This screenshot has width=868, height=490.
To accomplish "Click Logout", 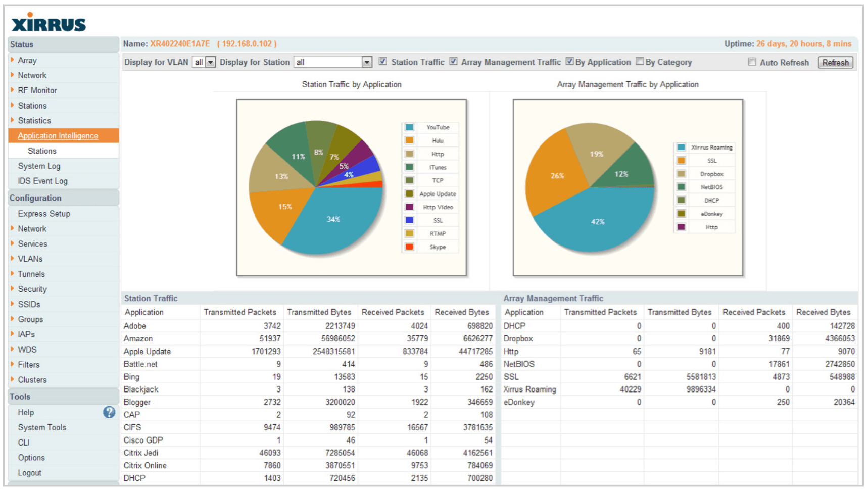I will click(29, 473).
